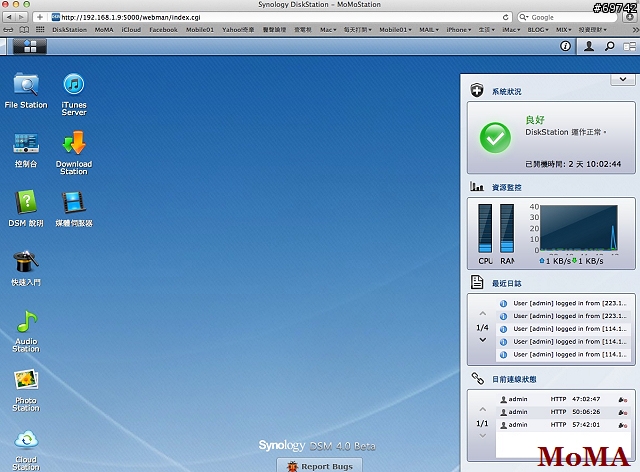Open the Top Sites grid icon
This screenshot has height=472, width=640.
click(40, 29)
